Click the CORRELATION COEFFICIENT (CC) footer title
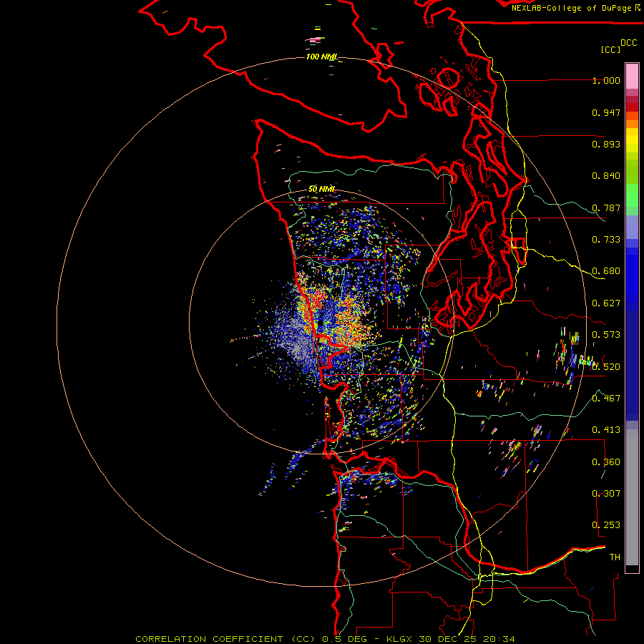This screenshot has height=644, width=644. (x=225, y=639)
